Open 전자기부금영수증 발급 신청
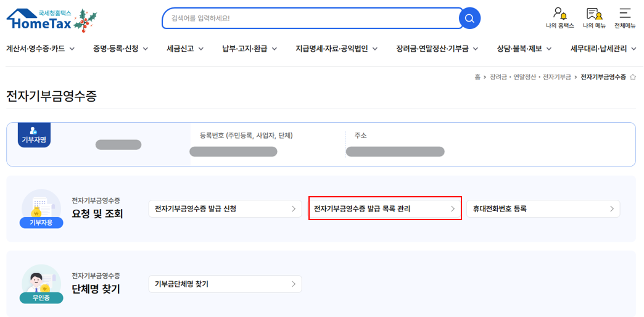The height and width of the screenshot is (317, 644). pos(225,208)
